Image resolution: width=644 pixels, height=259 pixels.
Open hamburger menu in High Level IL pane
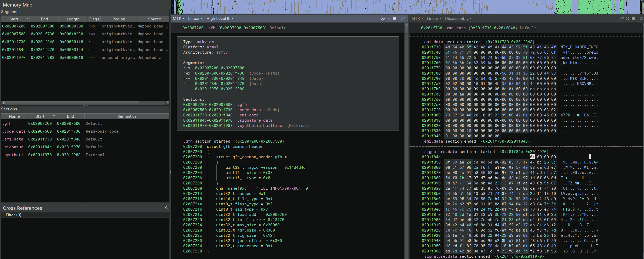point(395,19)
